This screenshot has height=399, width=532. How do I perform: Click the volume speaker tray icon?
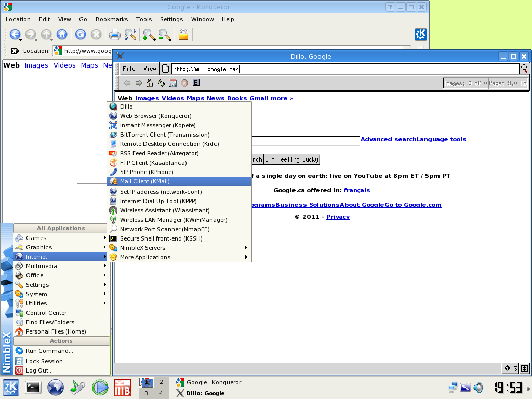pyautogui.click(x=478, y=387)
